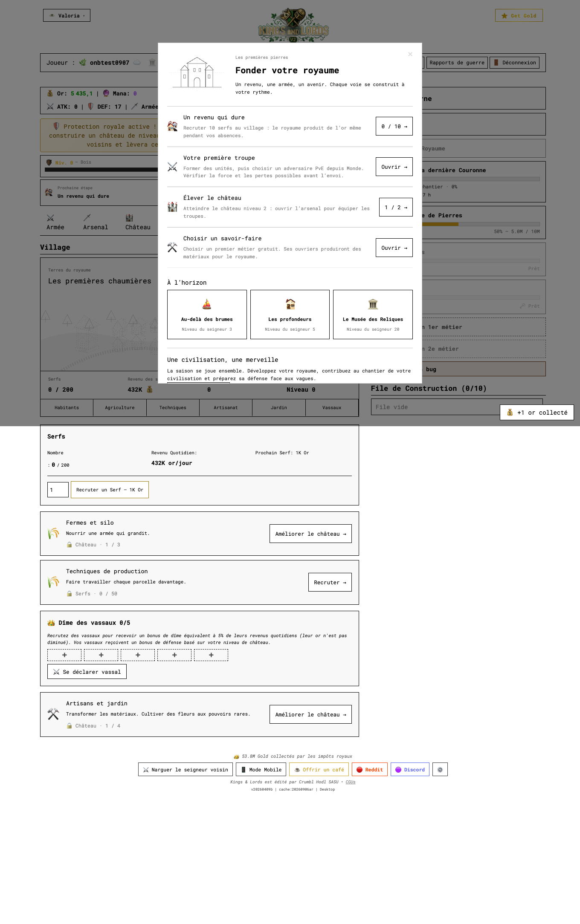The height and width of the screenshot is (924, 580).
Task: Click the Mode Mobile button
Action: coord(261,769)
